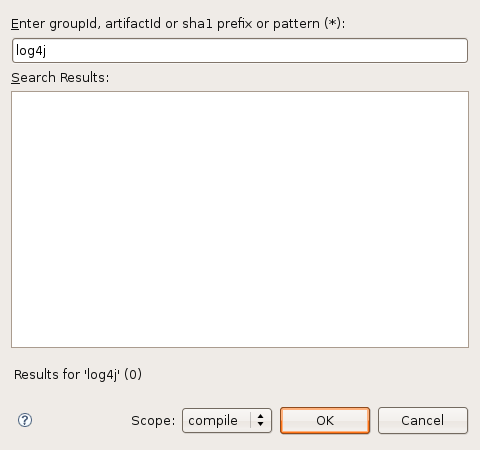This screenshot has width=480, height=450.
Task: Click the 'Results for log4j (0)' status text
Action: (78, 374)
